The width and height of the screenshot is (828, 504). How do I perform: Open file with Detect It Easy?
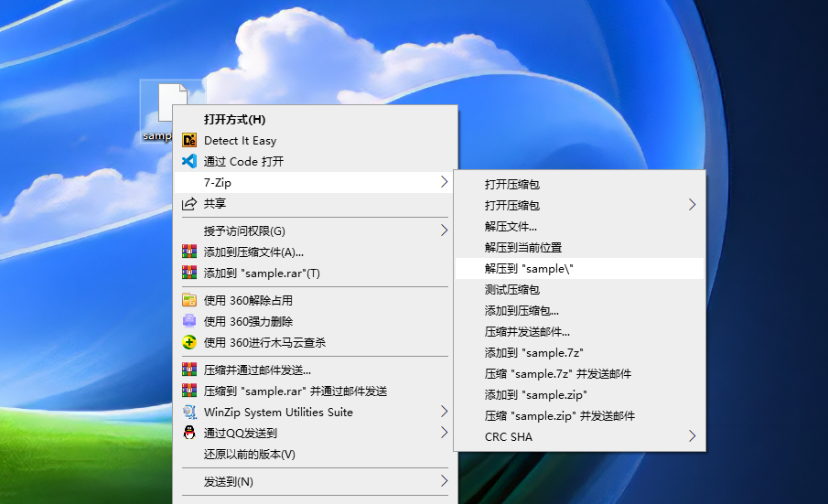coord(316,140)
